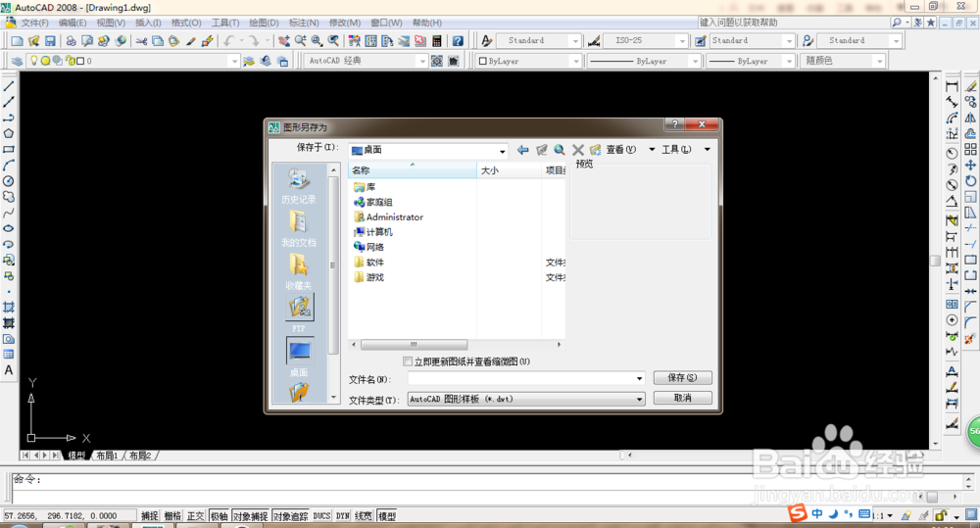Image resolution: width=980 pixels, height=528 pixels.
Task: Click the New drawing icon in toolbar
Action: [17, 40]
